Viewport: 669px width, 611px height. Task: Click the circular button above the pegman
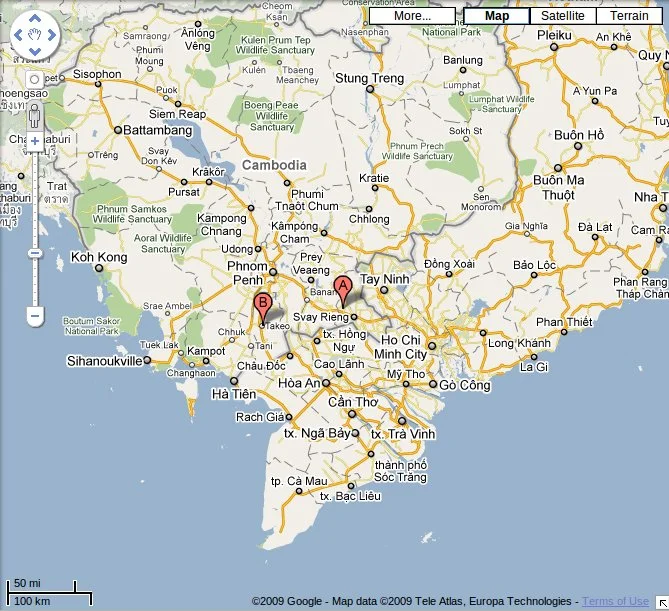35,79
